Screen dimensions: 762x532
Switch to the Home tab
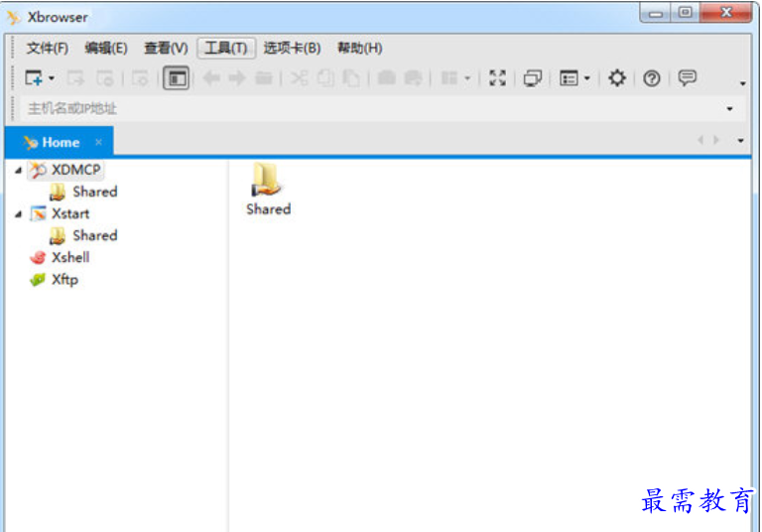(x=61, y=142)
